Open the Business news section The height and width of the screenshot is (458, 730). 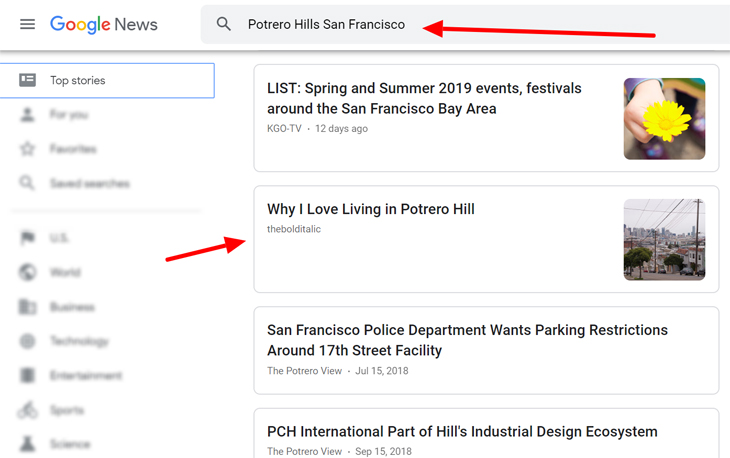pyautogui.click(x=72, y=307)
